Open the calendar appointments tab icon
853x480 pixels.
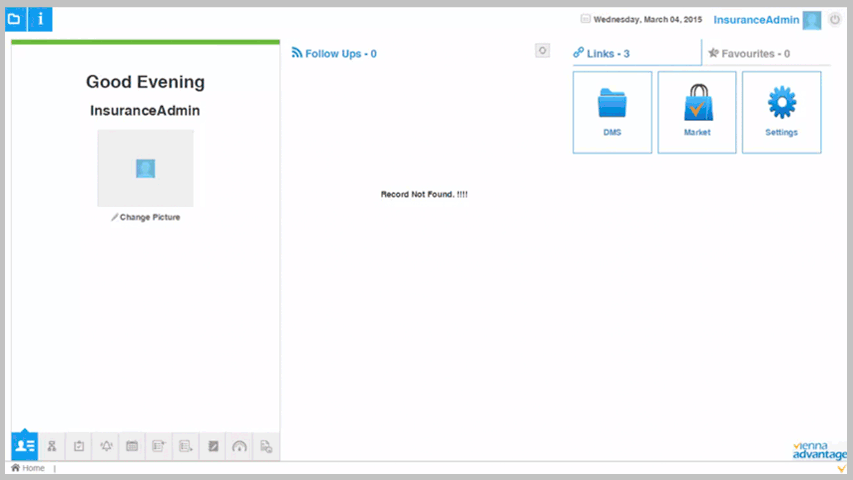click(x=132, y=446)
